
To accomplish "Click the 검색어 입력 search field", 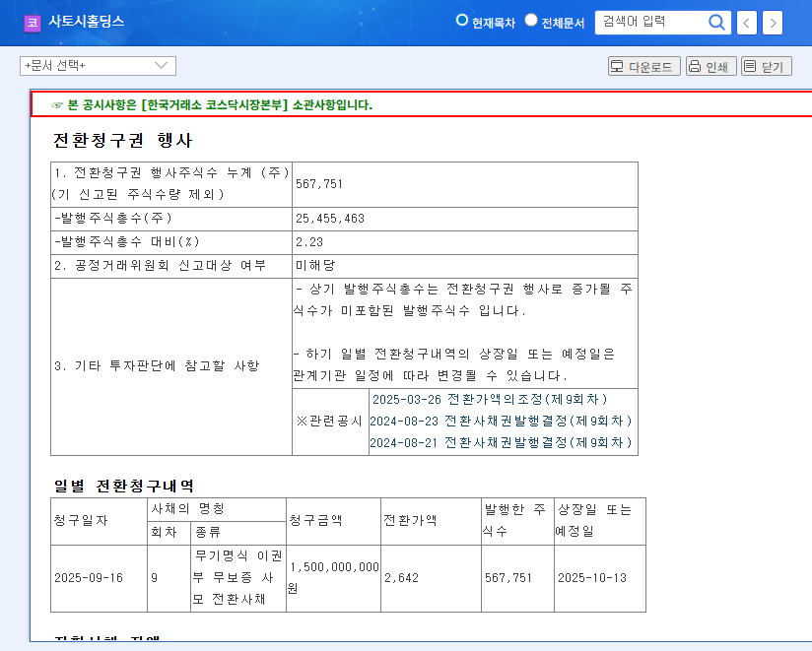I will click(651, 23).
